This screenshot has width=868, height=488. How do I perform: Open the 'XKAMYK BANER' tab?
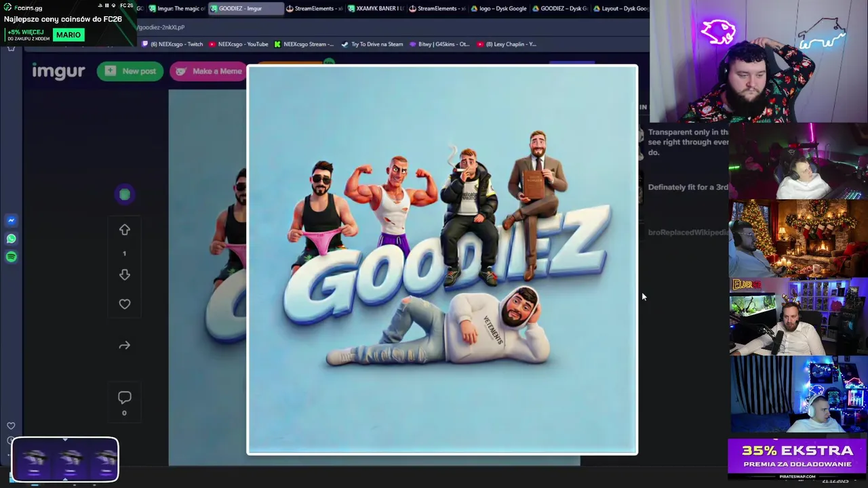[375, 9]
